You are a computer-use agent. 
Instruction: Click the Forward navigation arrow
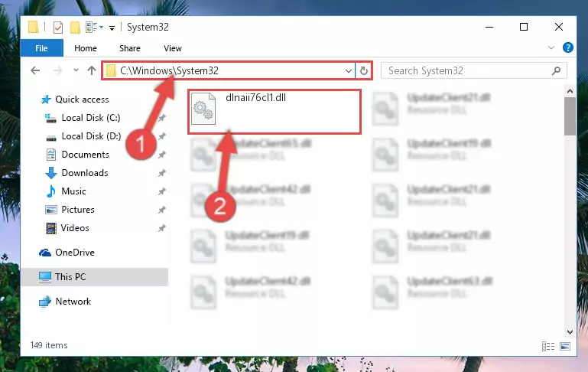(x=58, y=70)
